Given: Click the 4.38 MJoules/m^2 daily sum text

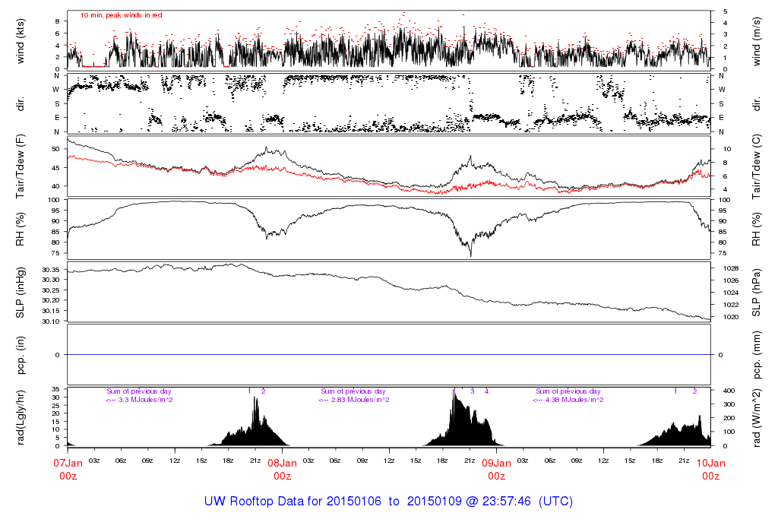Looking at the screenshot, I should click(568, 400).
